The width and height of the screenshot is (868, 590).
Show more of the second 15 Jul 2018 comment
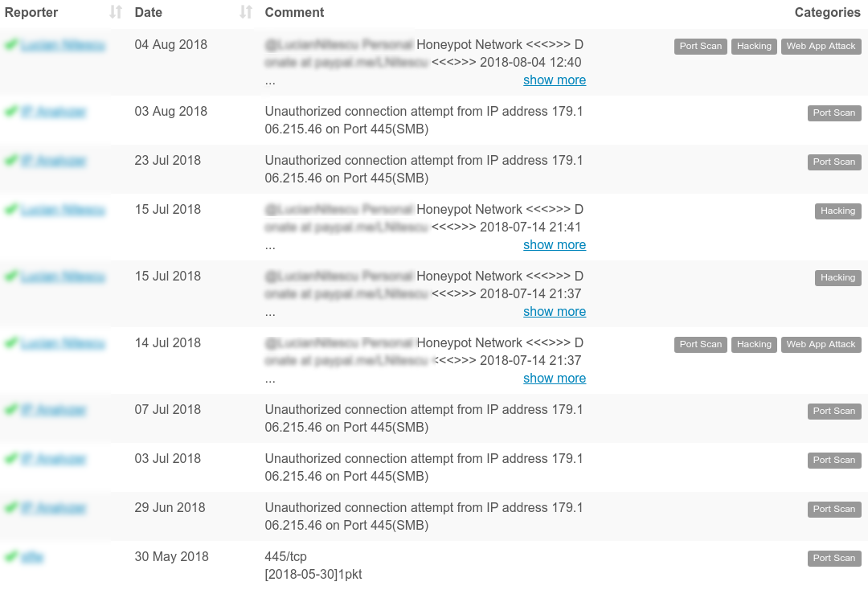pyautogui.click(x=555, y=312)
